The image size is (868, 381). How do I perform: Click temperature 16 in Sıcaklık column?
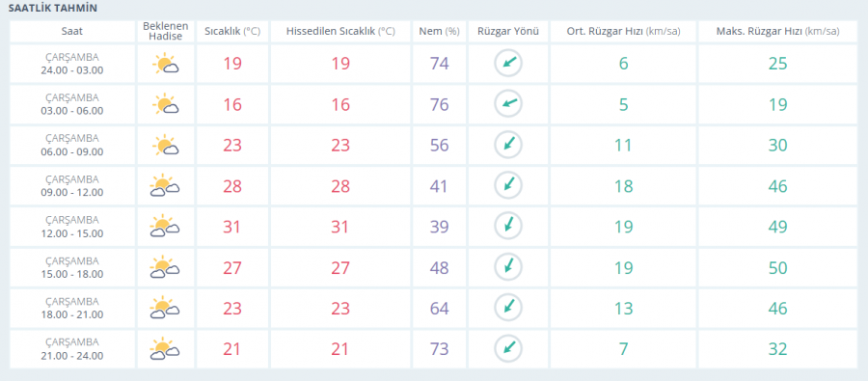pos(232,104)
